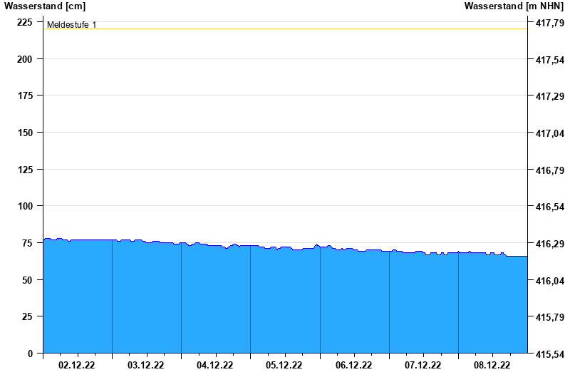Click the 416,54 value on right axis
Screen dimensions: 570x392
549,207
